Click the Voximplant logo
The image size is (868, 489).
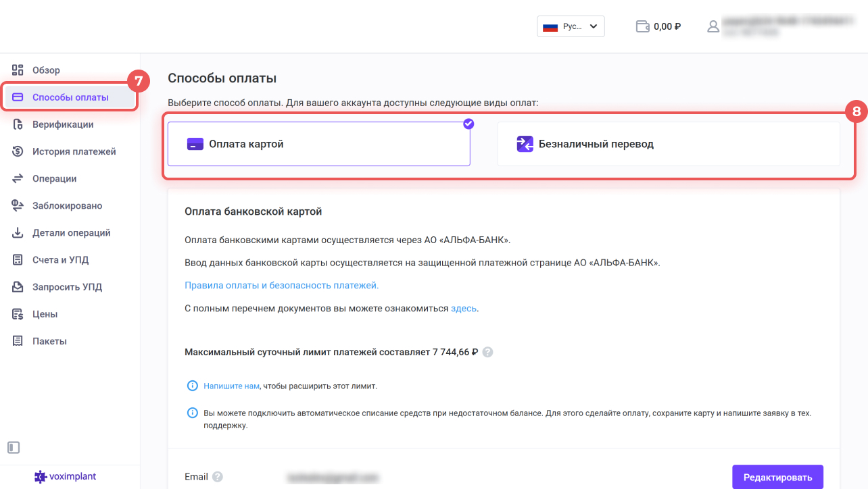tap(66, 476)
